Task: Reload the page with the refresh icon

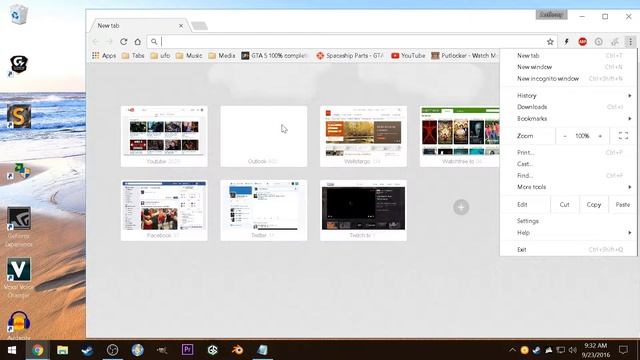Action: 124,42
